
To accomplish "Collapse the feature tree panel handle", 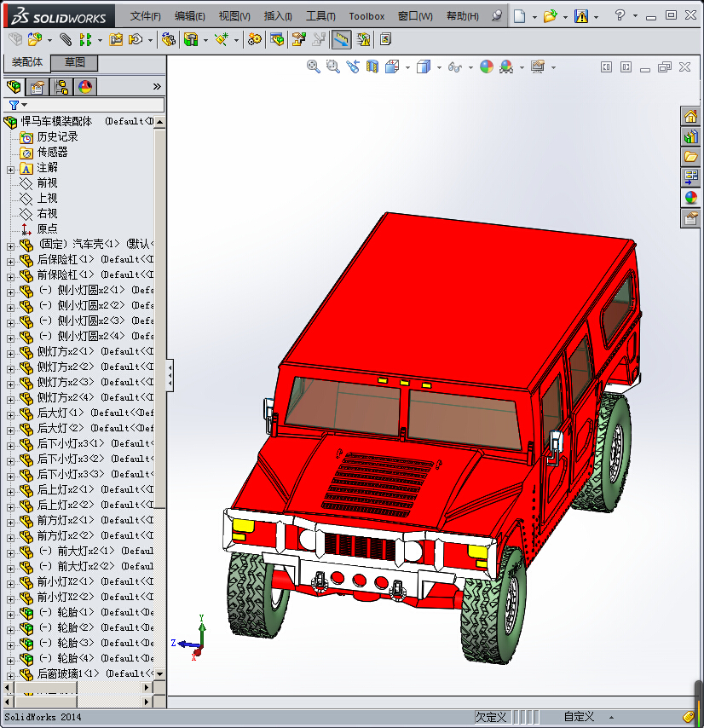I will [x=170, y=375].
